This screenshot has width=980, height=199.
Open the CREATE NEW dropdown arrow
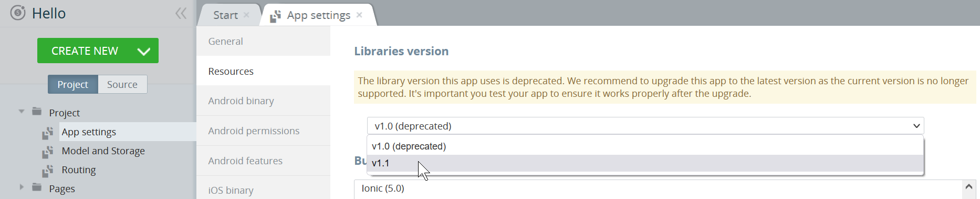[143, 51]
